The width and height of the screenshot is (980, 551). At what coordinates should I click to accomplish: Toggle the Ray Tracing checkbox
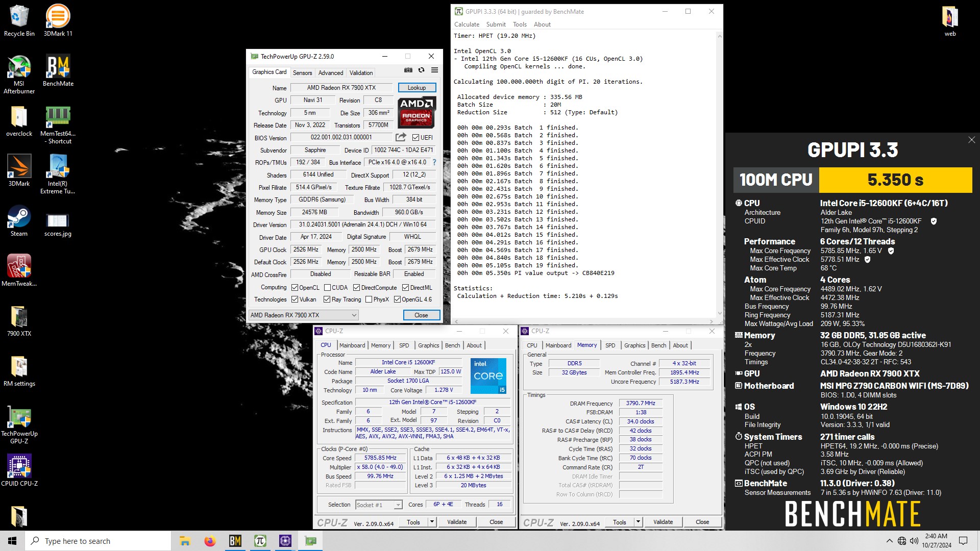(327, 299)
